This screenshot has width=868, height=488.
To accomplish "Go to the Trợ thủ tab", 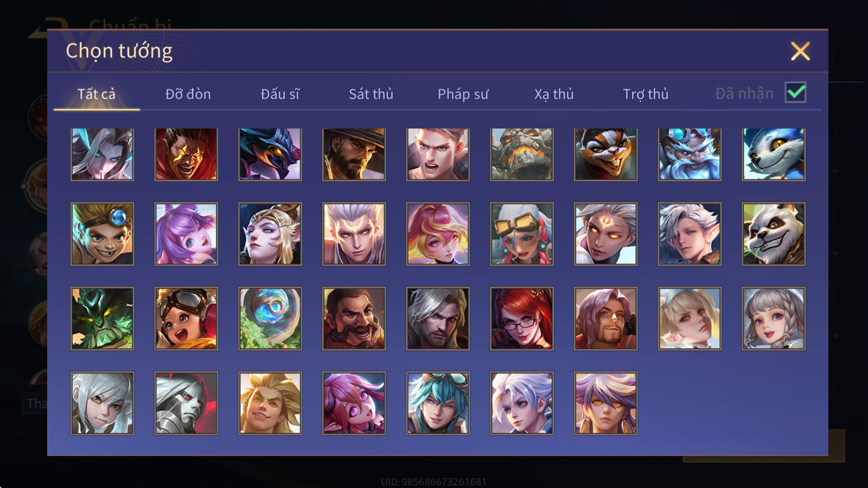I will click(646, 94).
